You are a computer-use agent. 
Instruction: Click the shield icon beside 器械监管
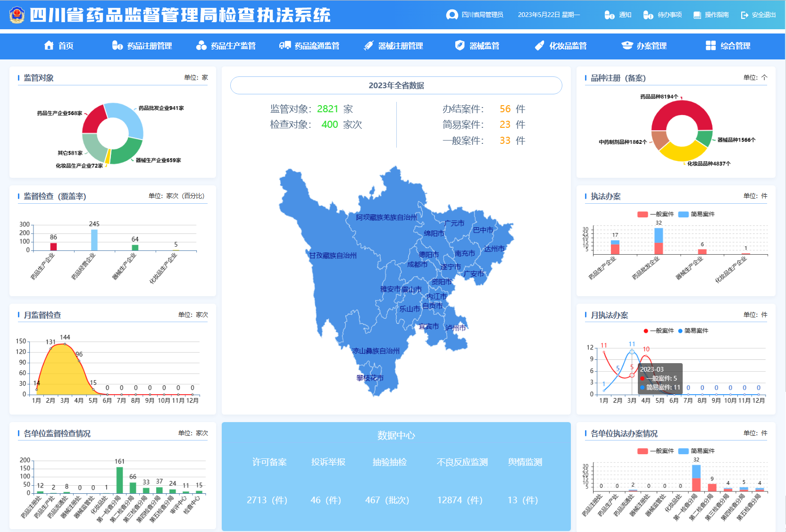tap(460, 45)
